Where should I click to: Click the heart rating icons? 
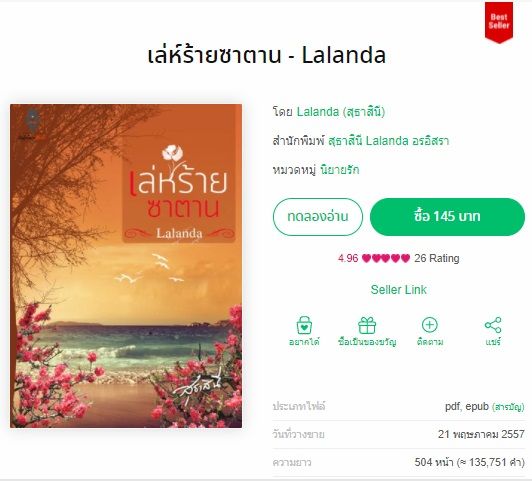click(386, 258)
